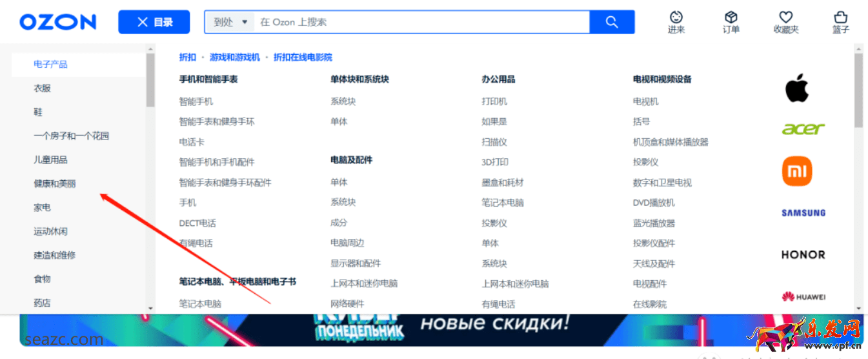868x359 pixels.
Task: Open 手机和智能手表 section heading
Action: pyautogui.click(x=208, y=79)
